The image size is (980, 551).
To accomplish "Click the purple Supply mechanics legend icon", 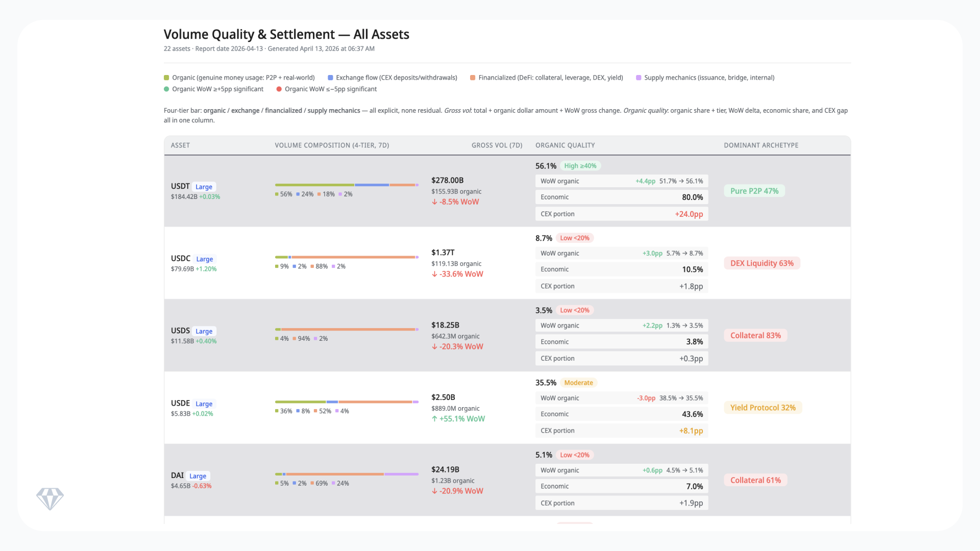I will tap(639, 78).
